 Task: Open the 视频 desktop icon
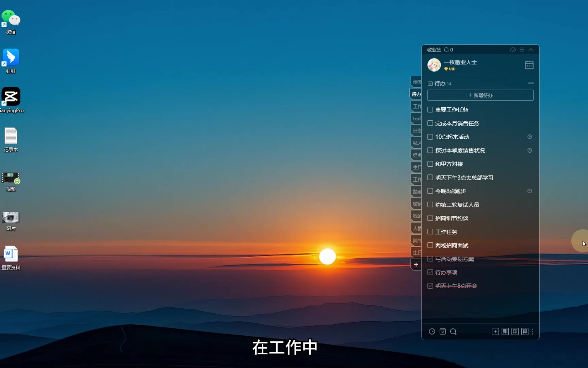pos(11,182)
